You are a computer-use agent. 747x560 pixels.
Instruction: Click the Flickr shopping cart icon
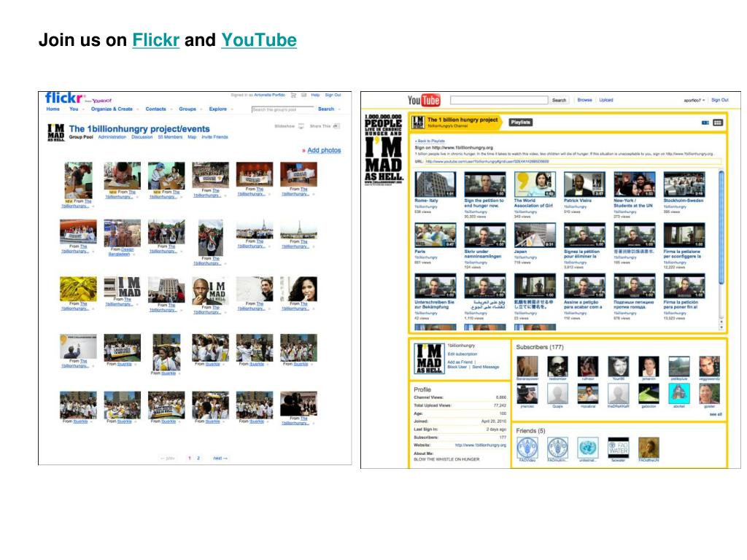click(293, 96)
